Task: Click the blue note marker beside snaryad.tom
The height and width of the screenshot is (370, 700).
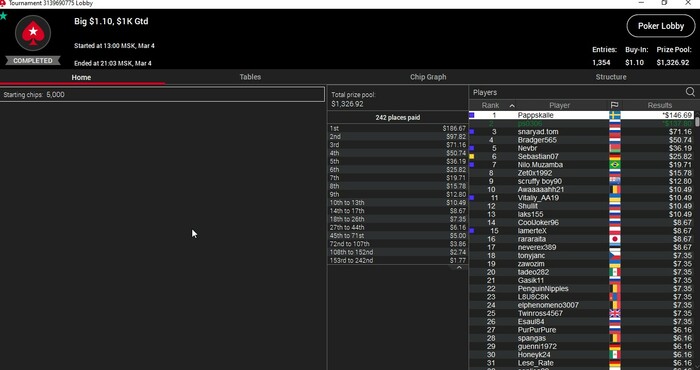Action: [x=472, y=132]
